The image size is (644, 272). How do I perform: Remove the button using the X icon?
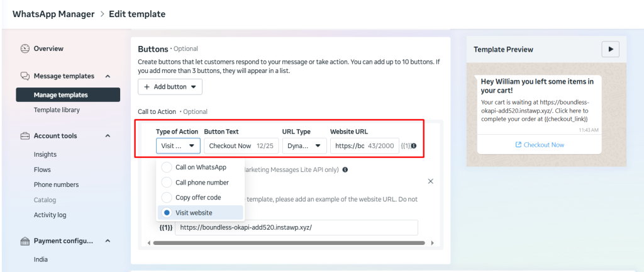pyautogui.click(x=430, y=181)
